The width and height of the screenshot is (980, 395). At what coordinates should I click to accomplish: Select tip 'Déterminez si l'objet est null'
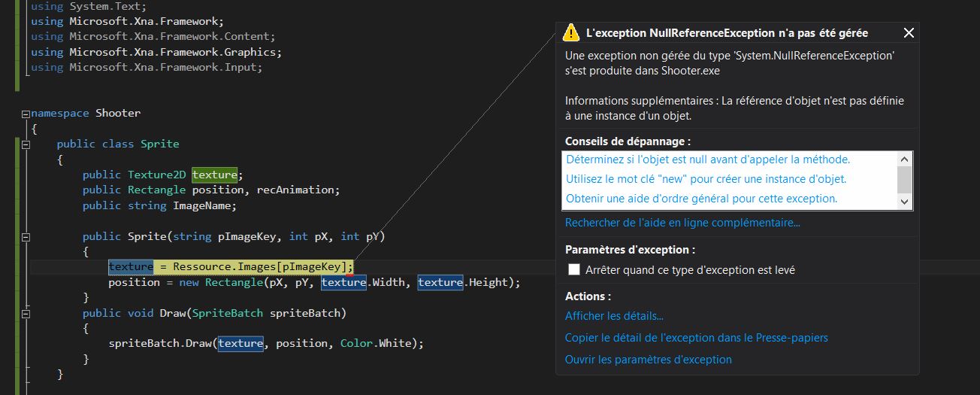point(708,160)
